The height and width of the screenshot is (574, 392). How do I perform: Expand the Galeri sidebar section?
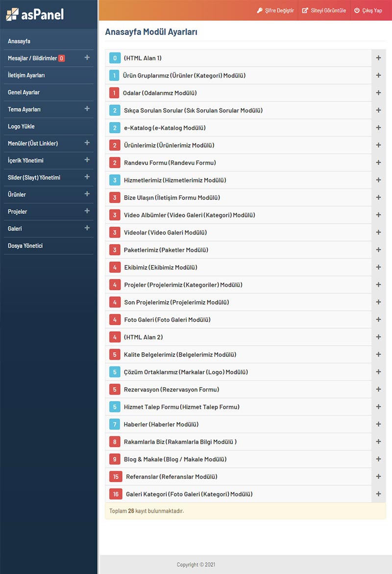[x=87, y=228]
